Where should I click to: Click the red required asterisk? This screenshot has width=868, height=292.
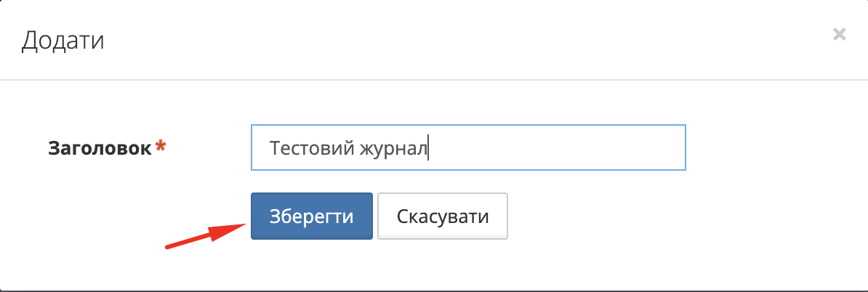[x=161, y=147]
